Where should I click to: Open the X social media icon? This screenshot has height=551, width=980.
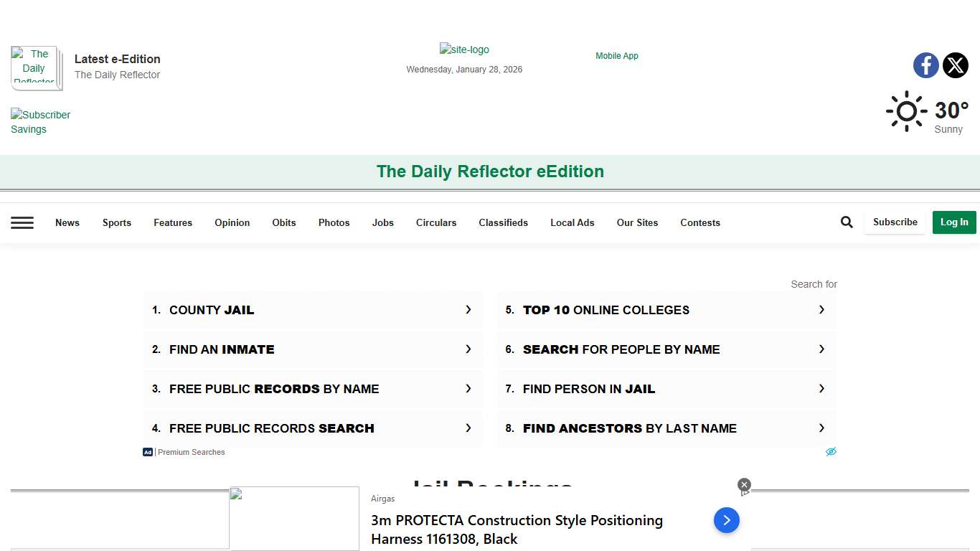[955, 65]
